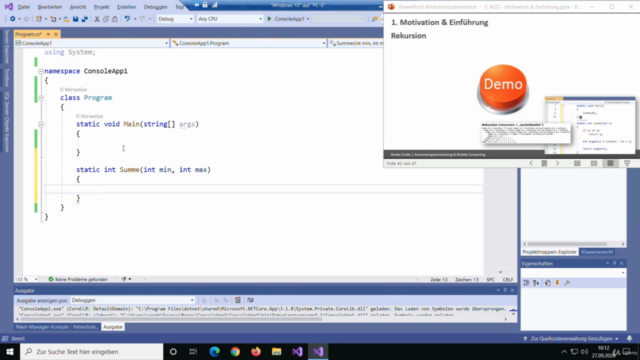
Task: Open the Erstellen menu
Action: [127, 7]
